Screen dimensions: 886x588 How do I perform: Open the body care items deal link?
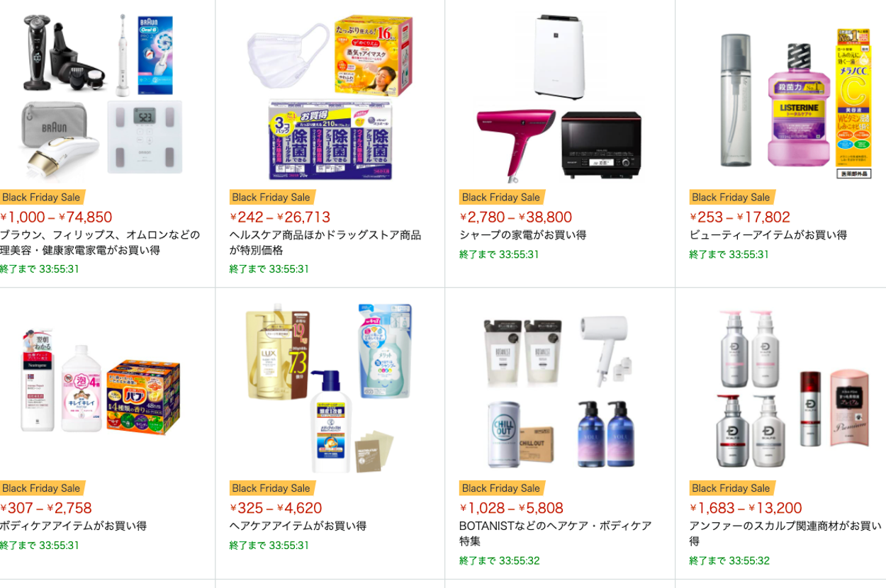point(73,526)
